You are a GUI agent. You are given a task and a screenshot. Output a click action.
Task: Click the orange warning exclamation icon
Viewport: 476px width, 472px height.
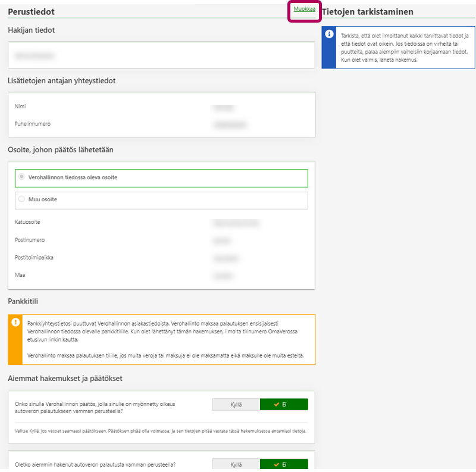(15, 322)
